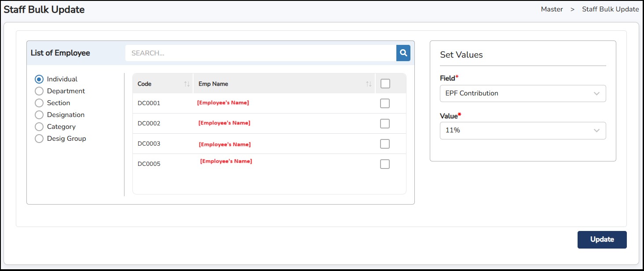Sort by Code column arrows
644x271 pixels.
(x=187, y=84)
